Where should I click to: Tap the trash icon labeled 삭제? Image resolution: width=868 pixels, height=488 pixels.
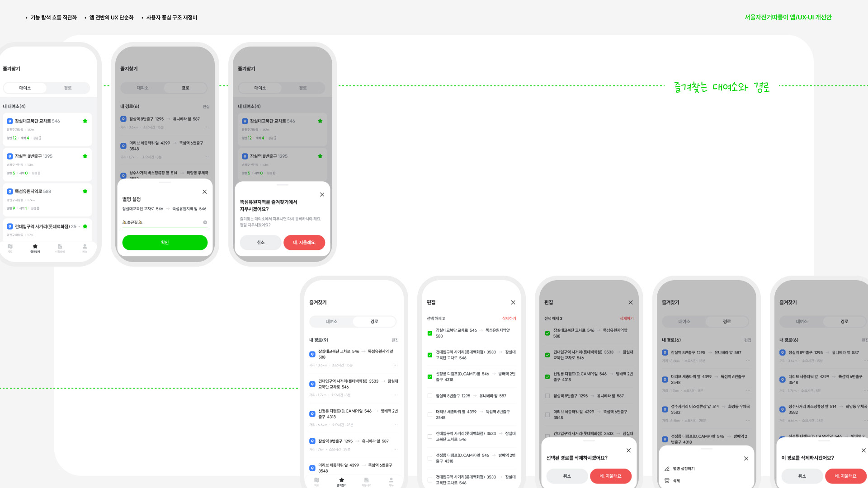point(667,481)
